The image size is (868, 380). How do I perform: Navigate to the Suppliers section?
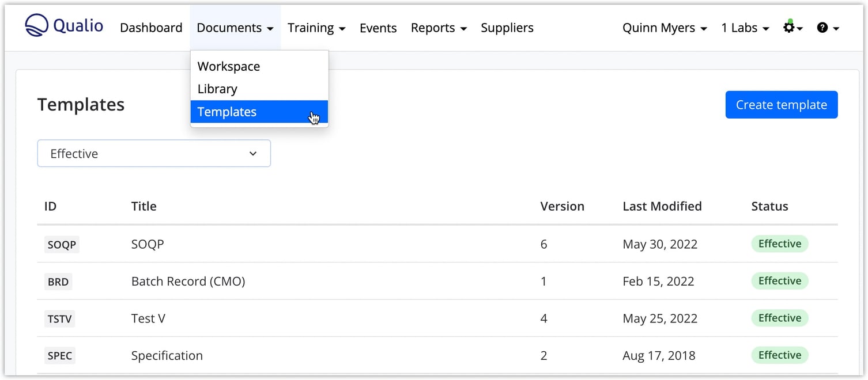507,27
